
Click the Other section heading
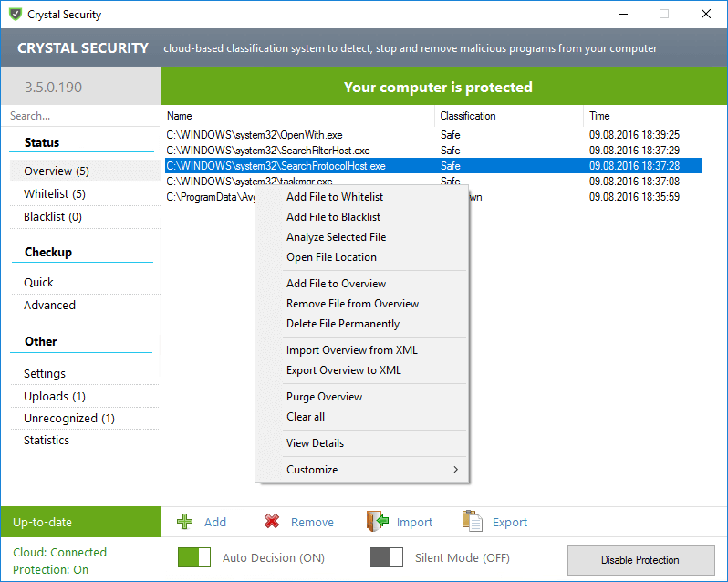tap(41, 341)
